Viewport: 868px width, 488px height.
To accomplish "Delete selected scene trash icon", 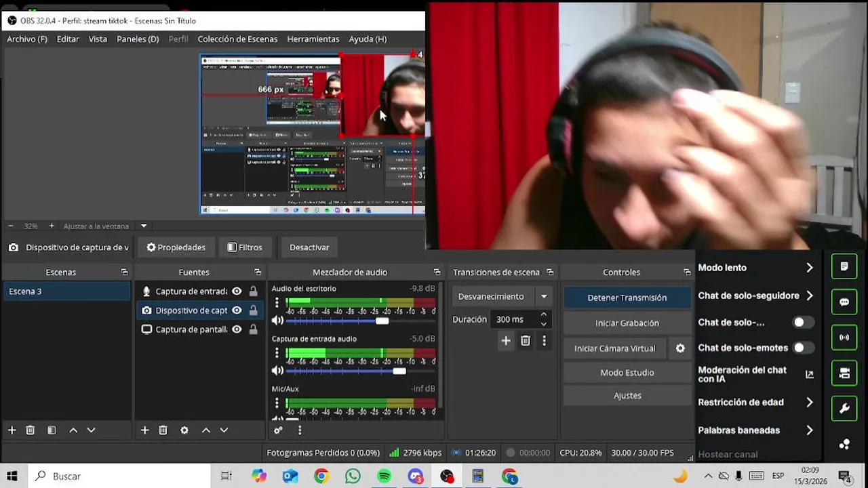I will coord(31,430).
